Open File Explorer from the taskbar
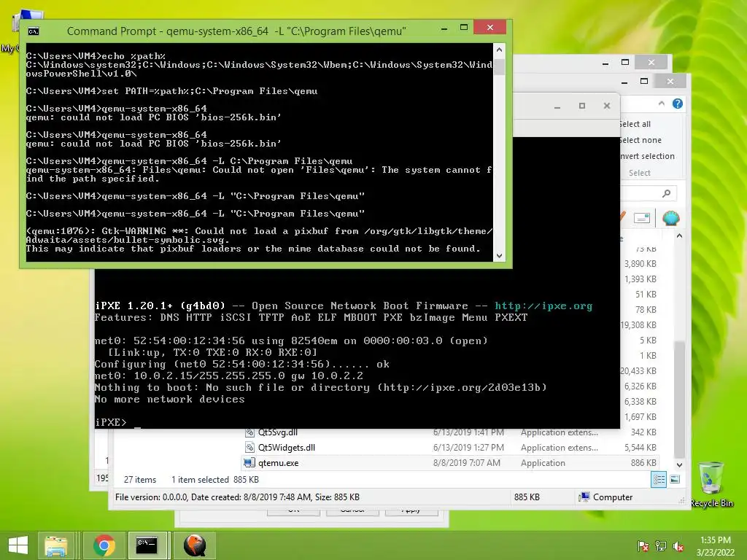 tap(56, 545)
